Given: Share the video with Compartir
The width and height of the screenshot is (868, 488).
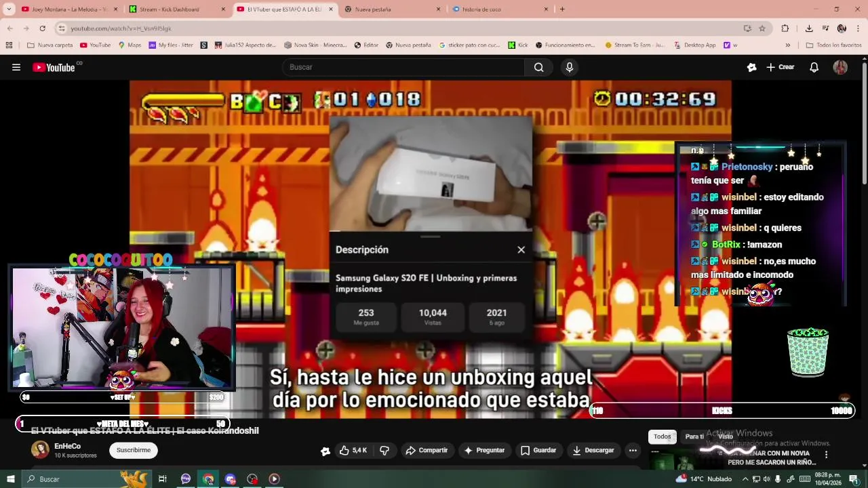Looking at the screenshot, I should [x=427, y=450].
